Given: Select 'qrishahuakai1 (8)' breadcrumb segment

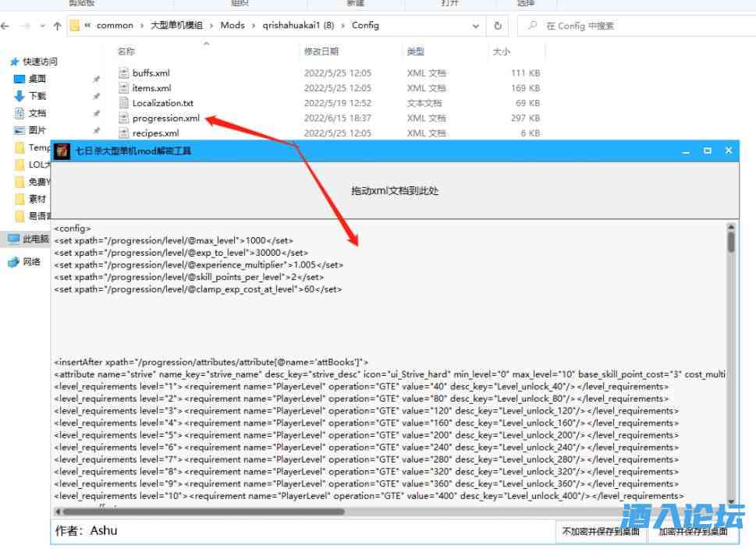Looking at the screenshot, I should 298,25.
